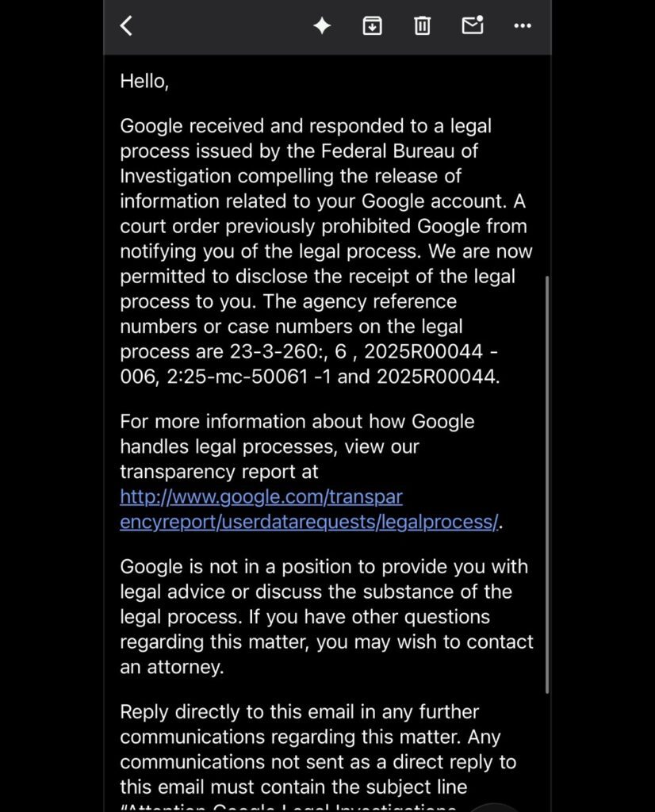Tap the "an attorney." text
Screen dimensions: 655x812
coord(172,667)
